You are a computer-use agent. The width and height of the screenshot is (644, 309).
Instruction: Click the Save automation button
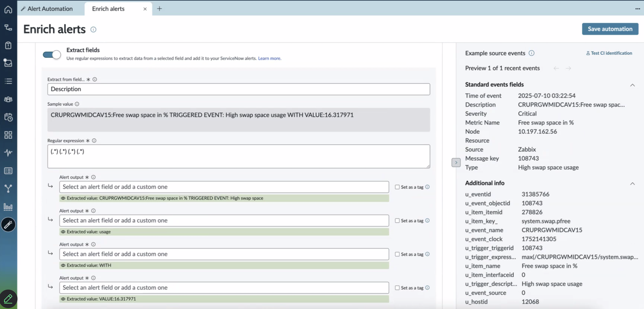coord(610,29)
